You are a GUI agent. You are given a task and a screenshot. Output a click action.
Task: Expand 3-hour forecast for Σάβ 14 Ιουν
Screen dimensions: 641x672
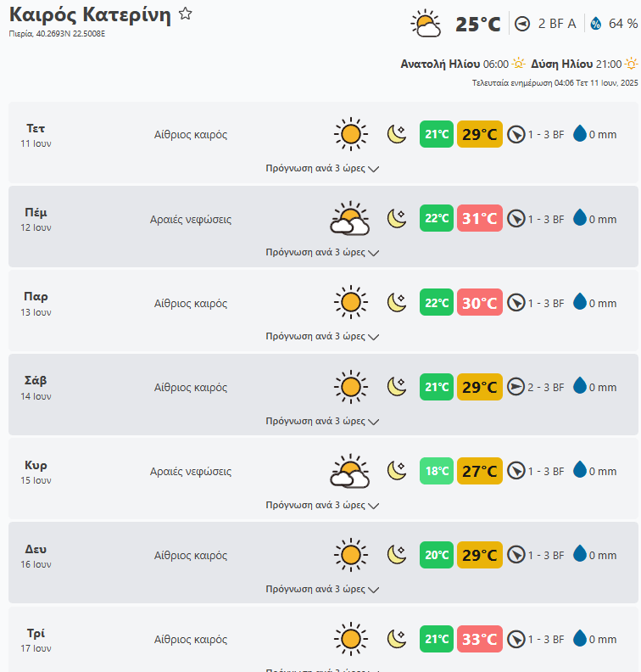pos(322,421)
